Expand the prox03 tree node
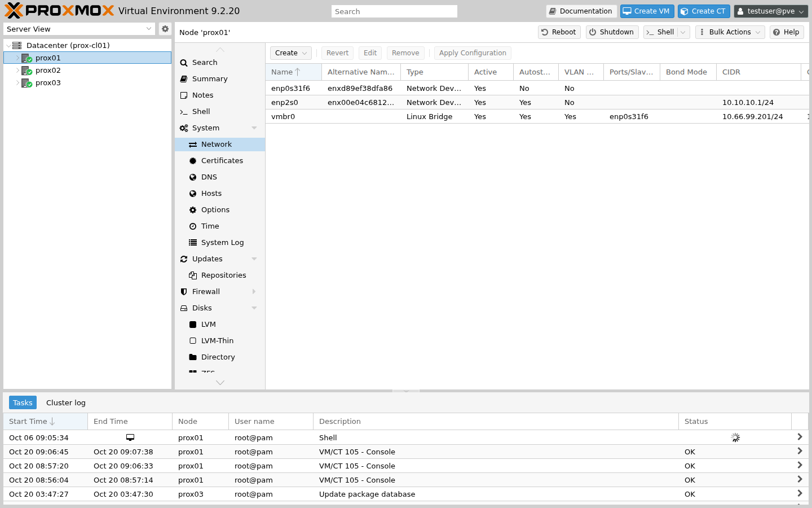Screen dimensions: 812x508 coord(17,83)
